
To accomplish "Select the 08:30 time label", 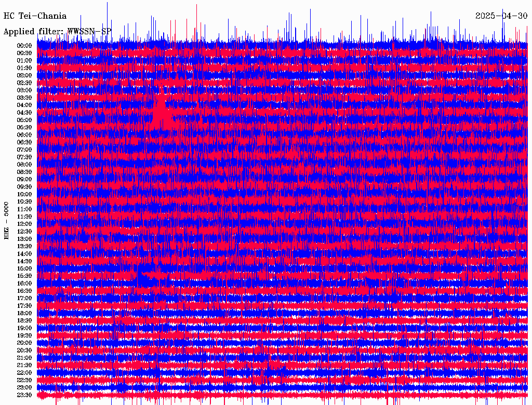I will (x=24, y=172).
